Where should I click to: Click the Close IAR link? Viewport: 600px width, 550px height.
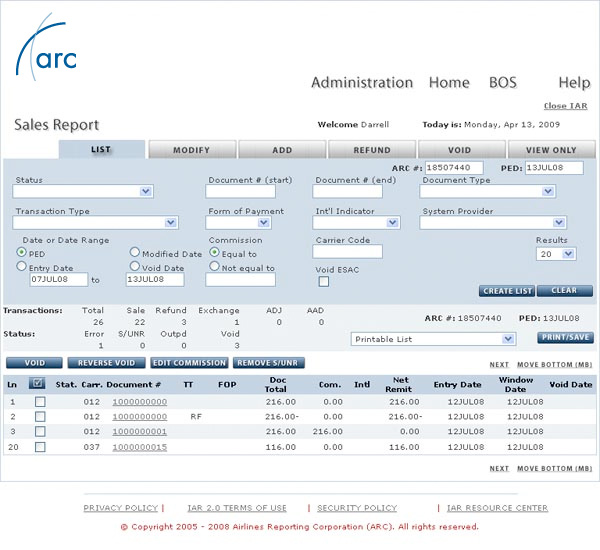(x=566, y=106)
